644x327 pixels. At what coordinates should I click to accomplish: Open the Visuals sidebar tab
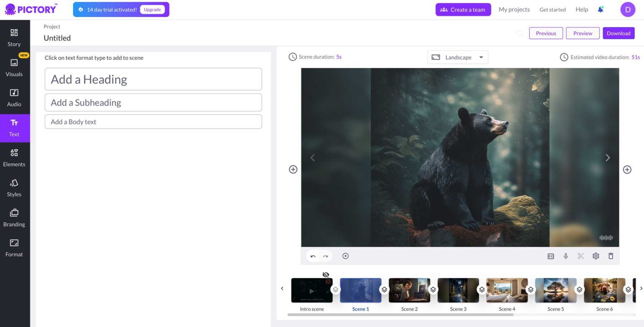click(x=14, y=67)
